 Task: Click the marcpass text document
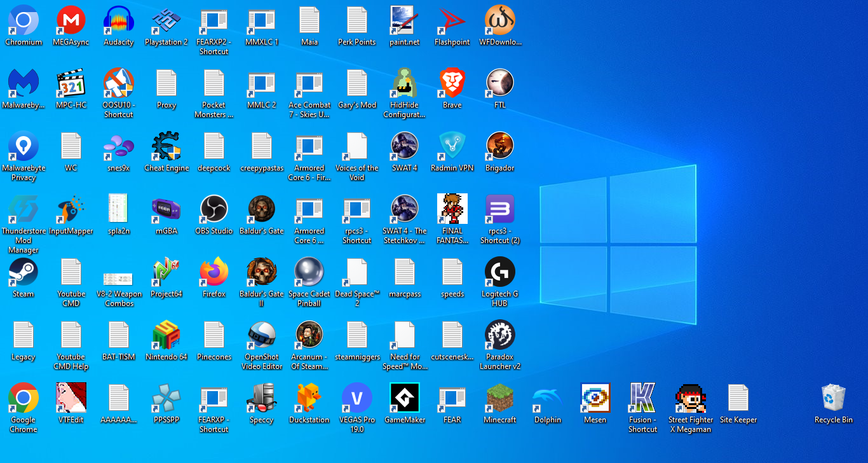405,272
